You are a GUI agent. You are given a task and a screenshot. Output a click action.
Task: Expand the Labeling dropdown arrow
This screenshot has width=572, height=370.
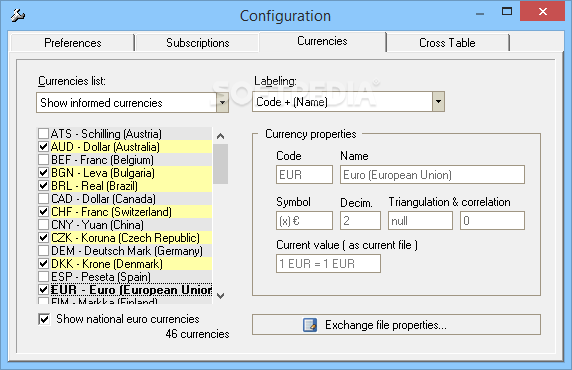pos(438,102)
